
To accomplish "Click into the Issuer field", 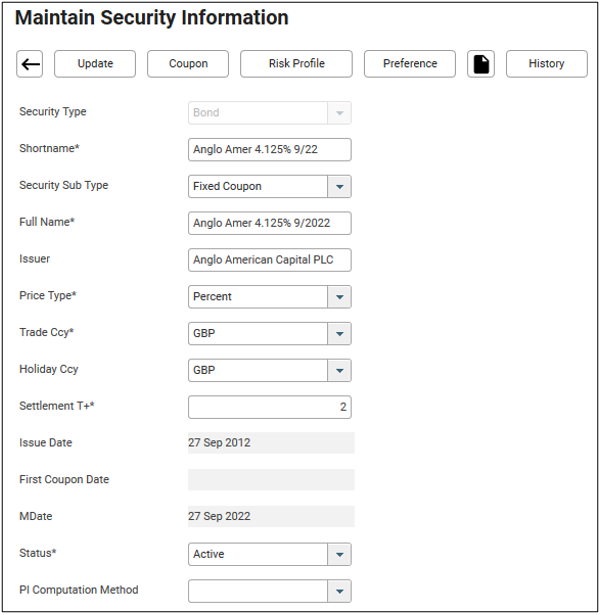I will [270, 260].
